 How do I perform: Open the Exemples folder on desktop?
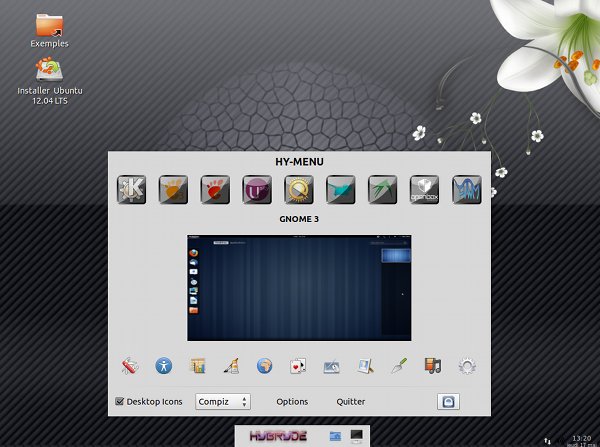(49, 31)
